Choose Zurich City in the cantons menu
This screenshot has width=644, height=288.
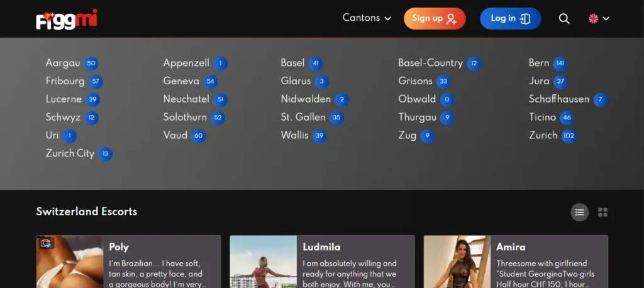pos(70,153)
